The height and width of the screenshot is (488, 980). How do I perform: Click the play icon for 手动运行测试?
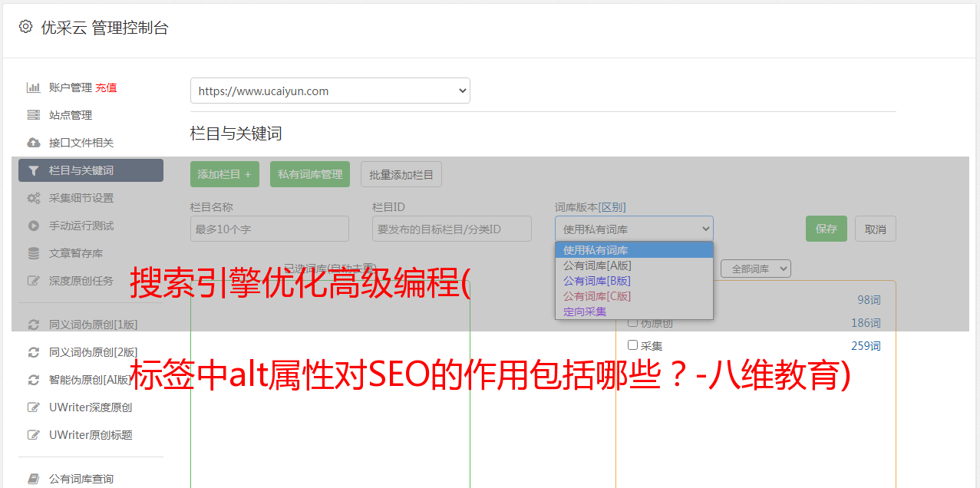[x=33, y=226]
